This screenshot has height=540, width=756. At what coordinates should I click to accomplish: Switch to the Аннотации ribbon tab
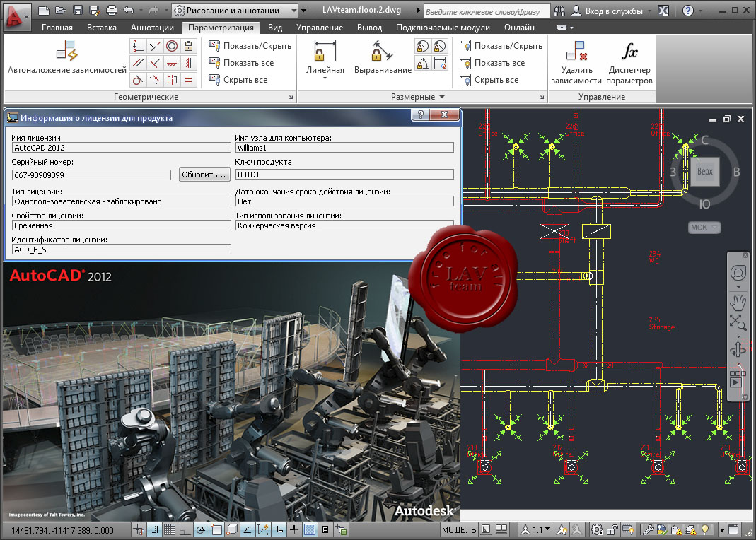click(152, 28)
